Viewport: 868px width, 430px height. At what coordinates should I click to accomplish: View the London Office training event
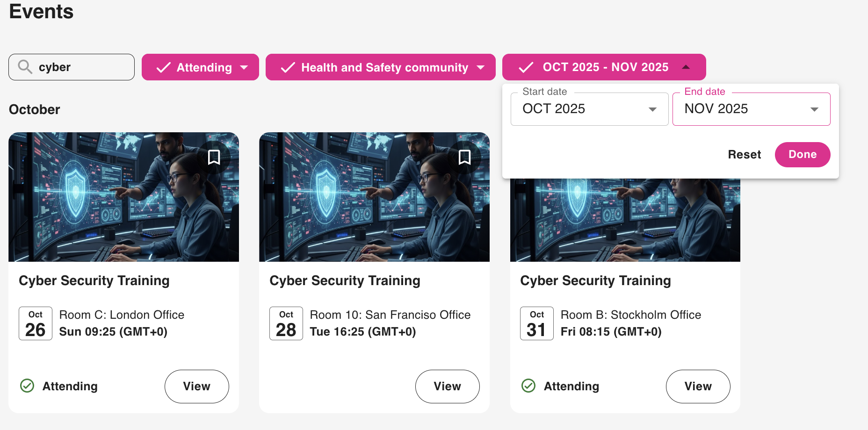[196, 387]
